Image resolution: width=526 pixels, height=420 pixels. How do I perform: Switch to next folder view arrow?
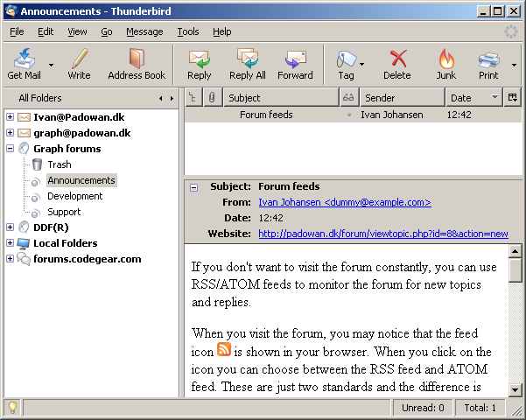(172, 98)
